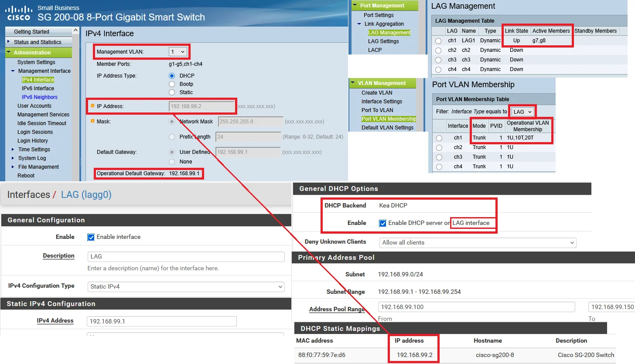Image resolution: width=635 pixels, height=364 pixels.
Task: Open Interface Settings under VLAN Management
Action: click(x=382, y=102)
